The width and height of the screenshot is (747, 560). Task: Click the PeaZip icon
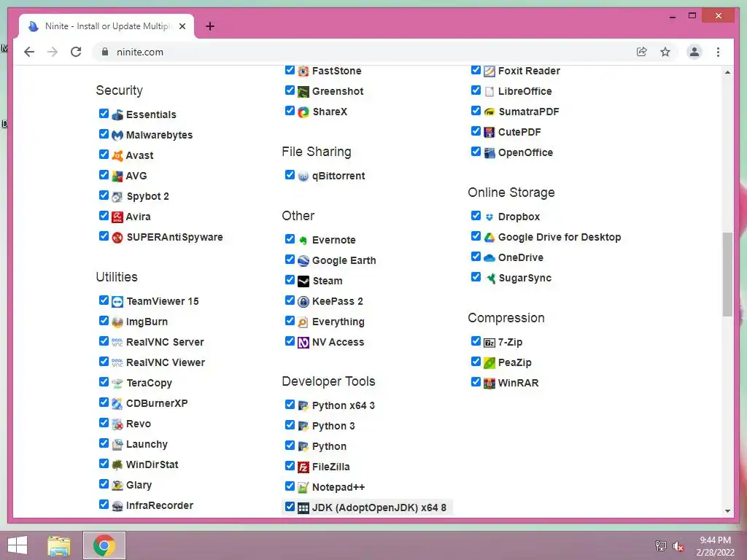489,363
